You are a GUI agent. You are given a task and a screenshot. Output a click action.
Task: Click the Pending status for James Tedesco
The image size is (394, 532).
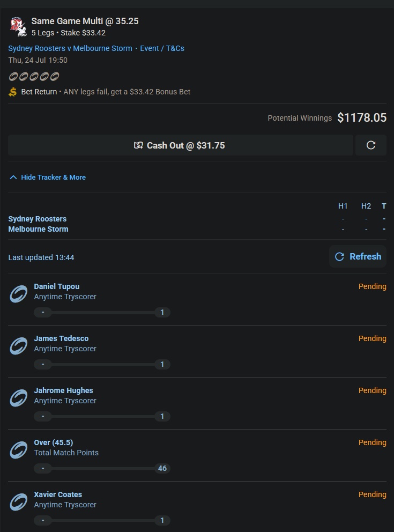click(373, 338)
